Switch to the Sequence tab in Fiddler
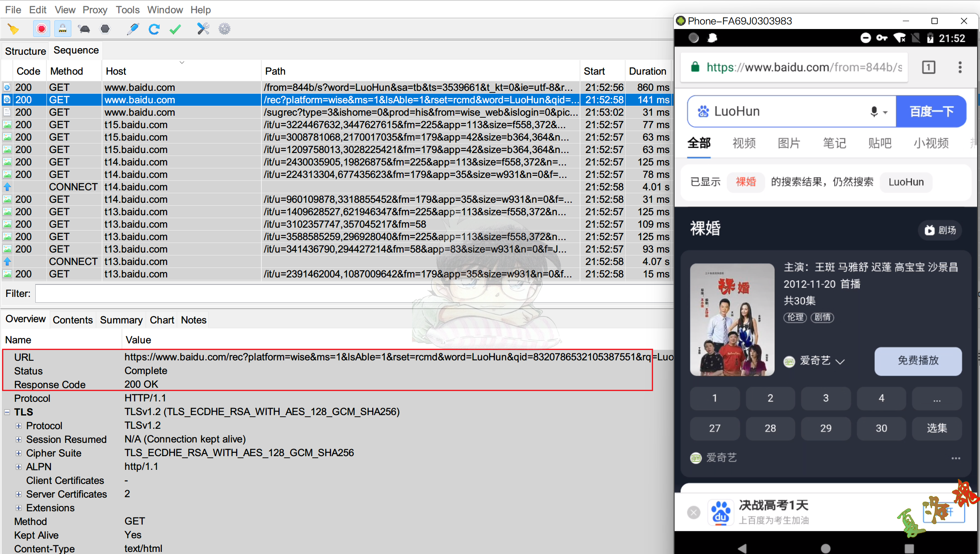 click(76, 51)
